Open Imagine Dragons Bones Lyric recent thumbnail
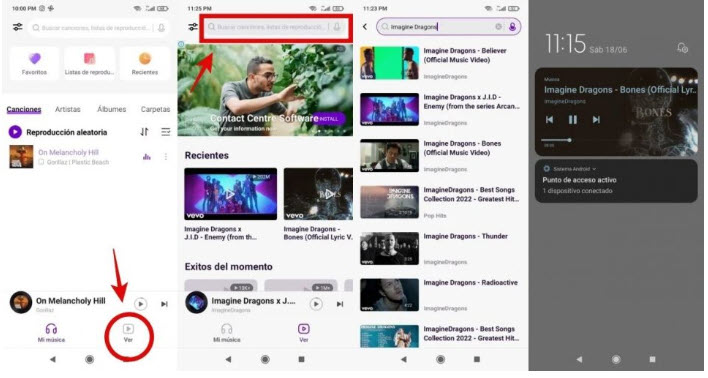Image resolution: width=708 pixels, height=378 pixels. click(318, 194)
